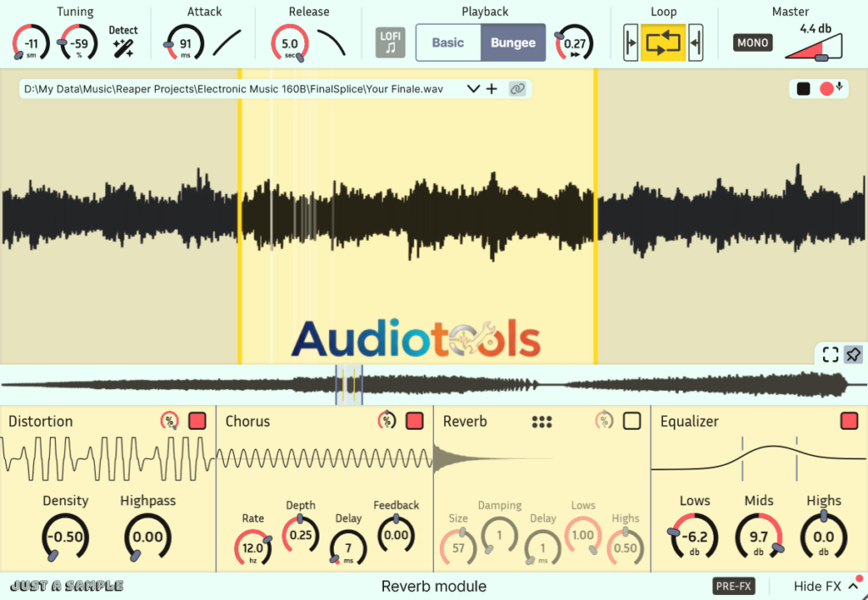This screenshot has width=868, height=600.
Task: Enable the Reverb module checkbox
Action: coord(632,421)
